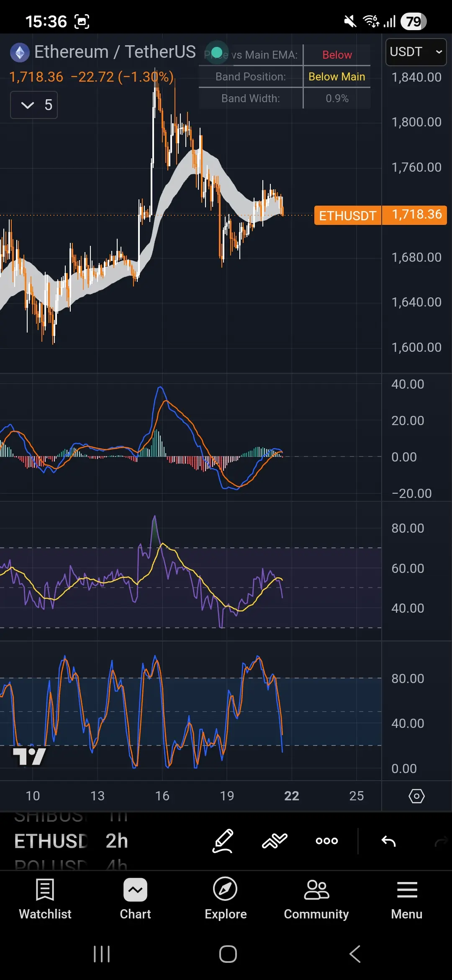Tap the green market status dot
This screenshot has height=980, width=452.
click(x=217, y=52)
